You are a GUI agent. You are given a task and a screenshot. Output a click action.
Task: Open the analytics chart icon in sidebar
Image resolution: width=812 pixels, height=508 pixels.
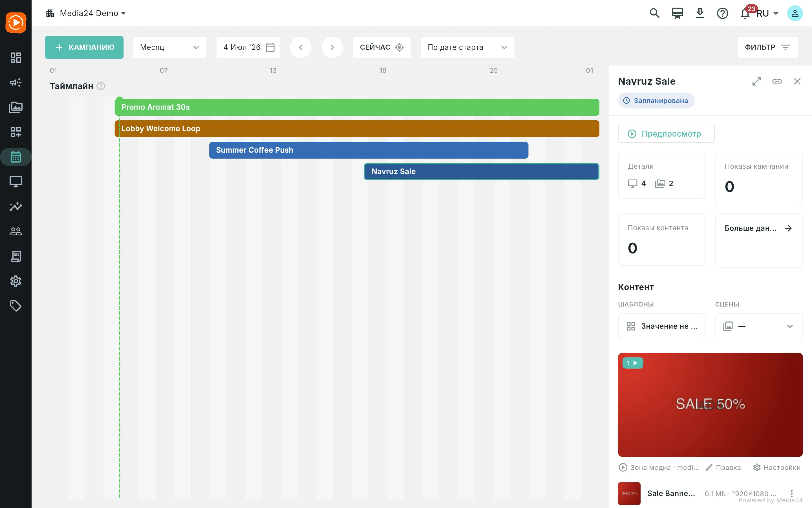pos(16,207)
